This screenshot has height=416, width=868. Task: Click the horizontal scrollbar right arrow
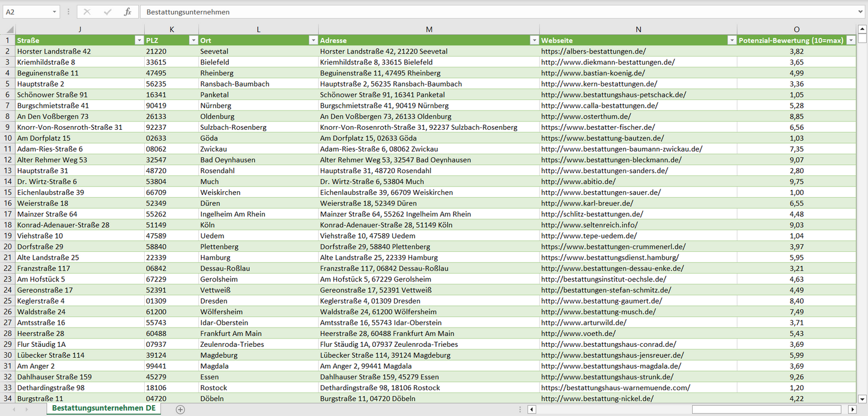[x=852, y=409]
